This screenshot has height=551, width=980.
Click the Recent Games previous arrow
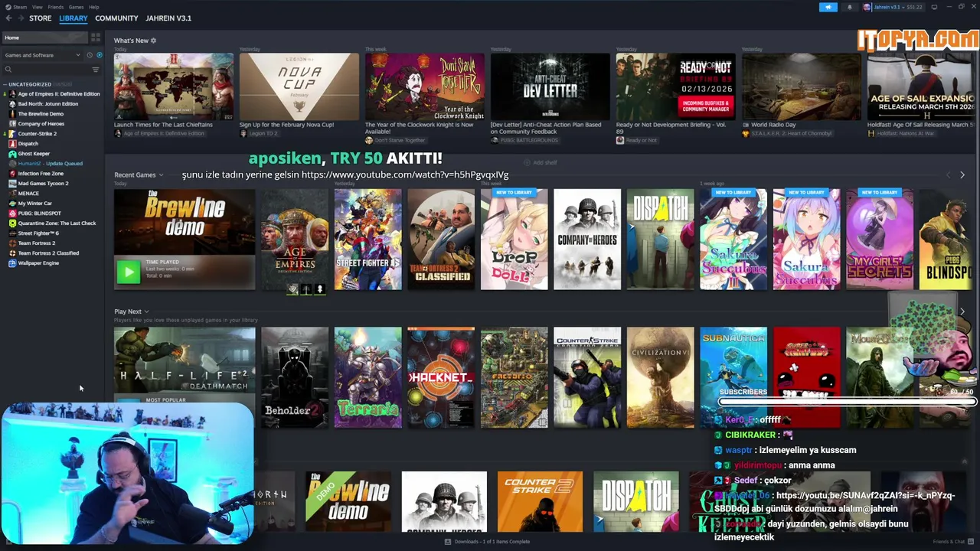tap(948, 175)
